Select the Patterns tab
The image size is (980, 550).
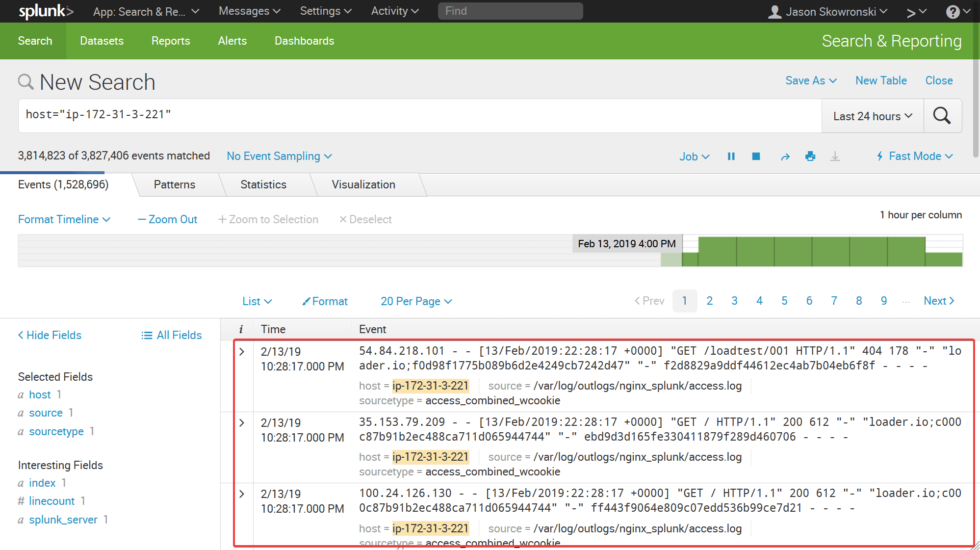tap(174, 184)
